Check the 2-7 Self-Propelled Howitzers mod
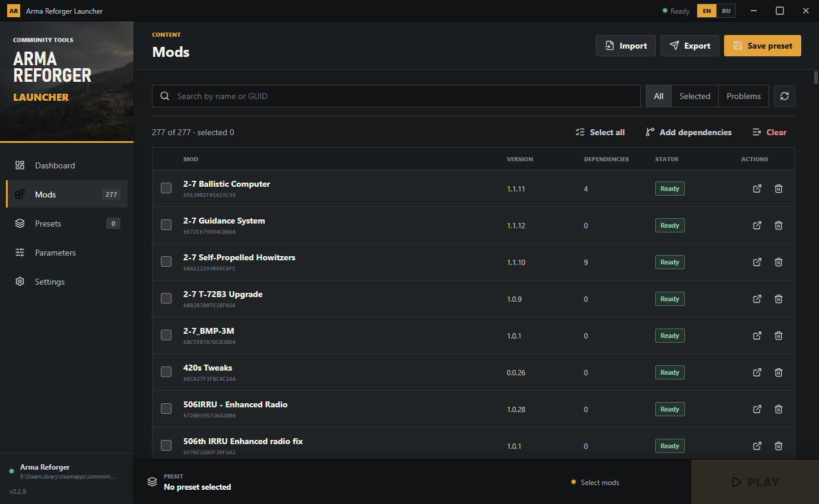 [166, 261]
